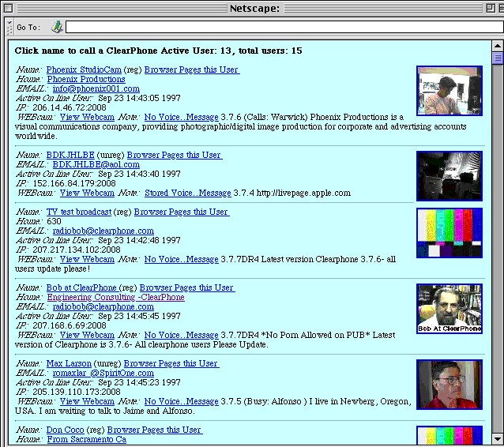
Task: View Webcam for Phoenix StudioCam
Action: coord(87,117)
